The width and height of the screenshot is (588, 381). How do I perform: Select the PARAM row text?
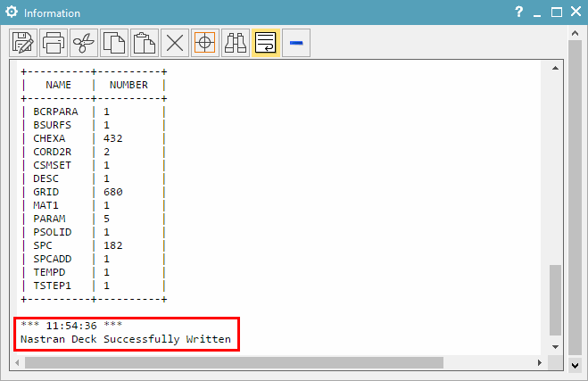(x=49, y=219)
